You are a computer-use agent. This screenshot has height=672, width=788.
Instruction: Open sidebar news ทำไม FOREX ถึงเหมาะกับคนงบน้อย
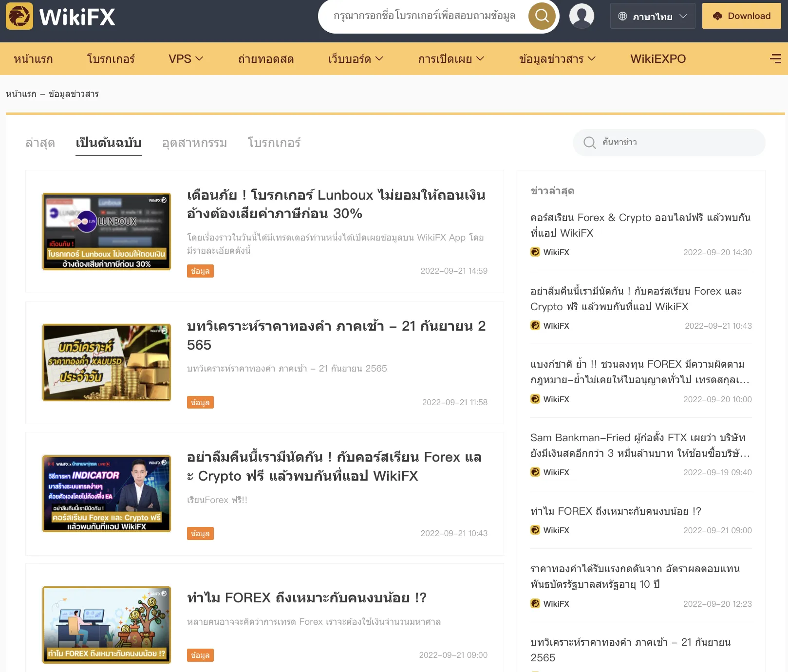coord(616,511)
